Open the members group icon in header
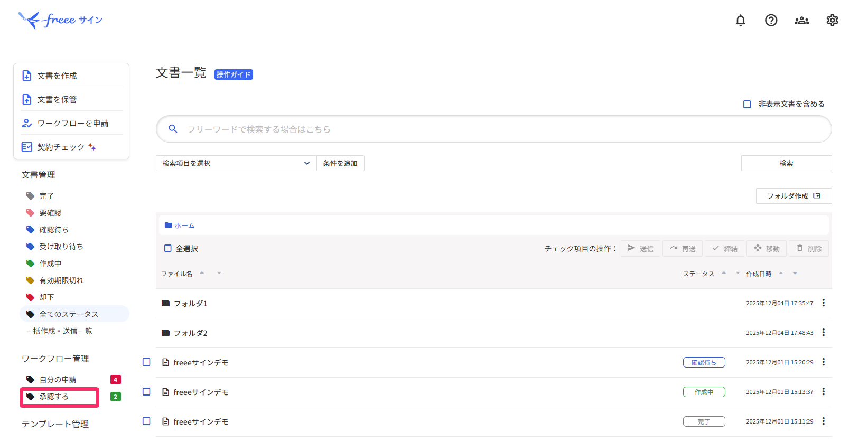Image resolution: width=868 pixels, height=442 pixels. (802, 21)
